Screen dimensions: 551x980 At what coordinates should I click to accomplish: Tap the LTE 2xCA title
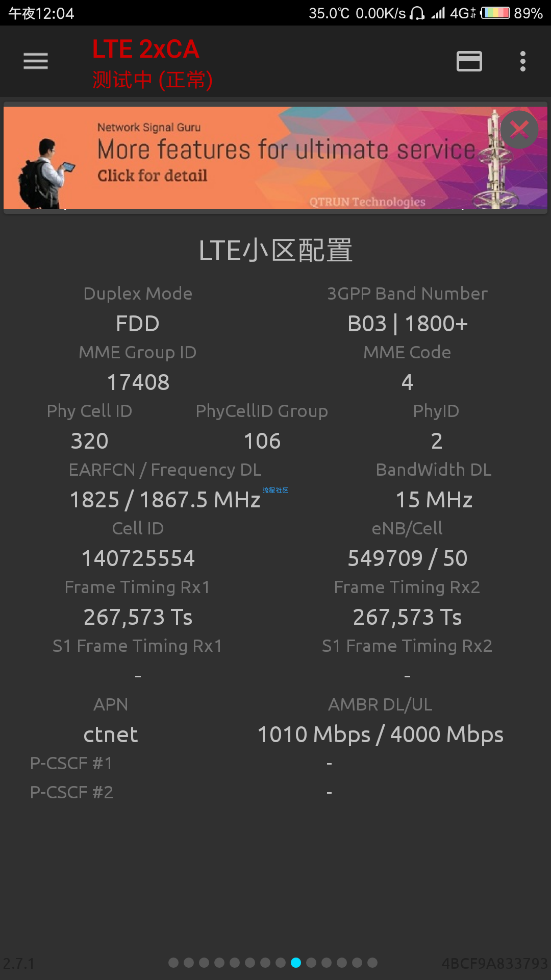coord(145,50)
